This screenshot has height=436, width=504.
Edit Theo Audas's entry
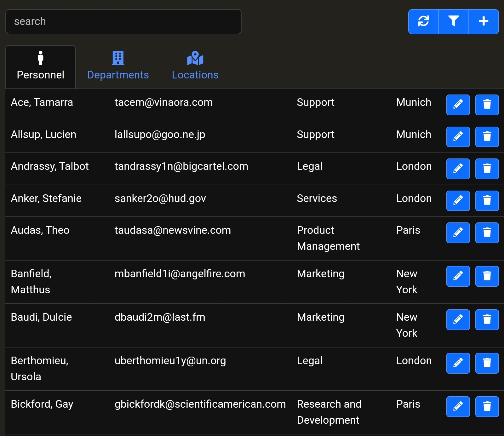click(x=458, y=232)
